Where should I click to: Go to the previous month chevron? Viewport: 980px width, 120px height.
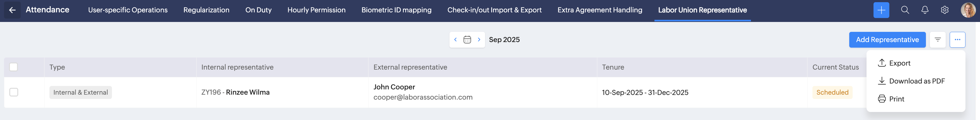tap(455, 40)
